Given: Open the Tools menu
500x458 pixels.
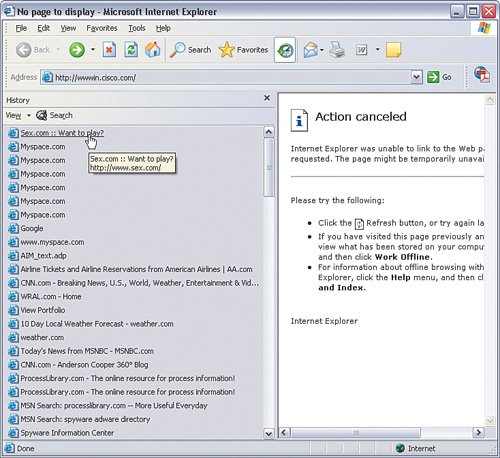Looking at the screenshot, I should point(137,28).
